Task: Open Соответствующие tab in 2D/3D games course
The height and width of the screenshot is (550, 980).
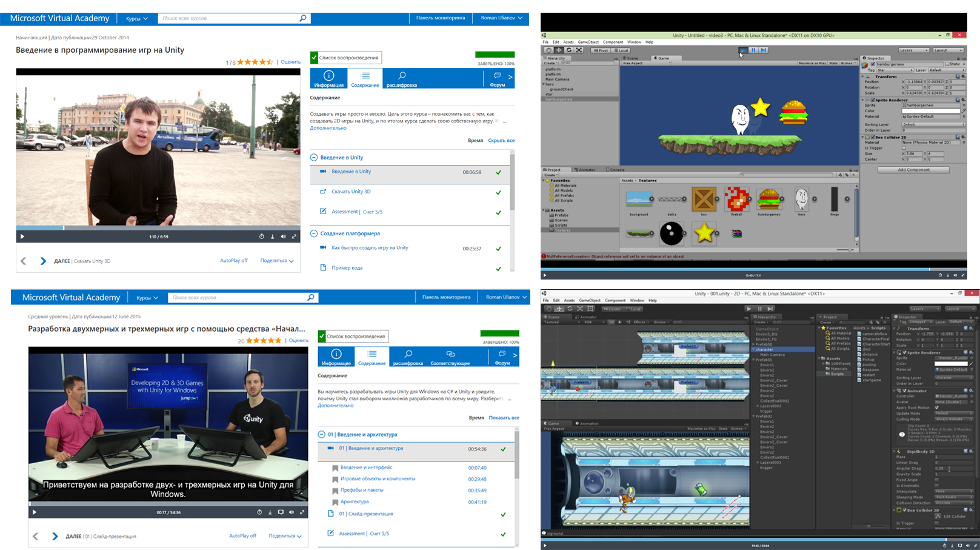Action: coord(450,357)
